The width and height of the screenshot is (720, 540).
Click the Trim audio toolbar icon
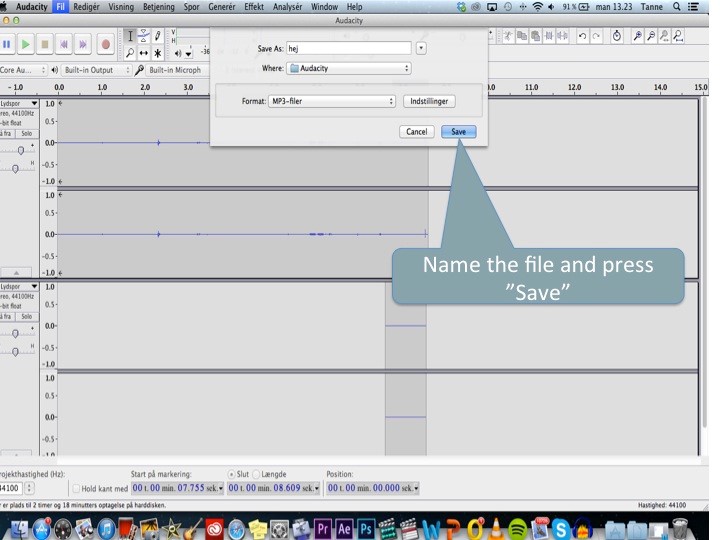coord(549,36)
